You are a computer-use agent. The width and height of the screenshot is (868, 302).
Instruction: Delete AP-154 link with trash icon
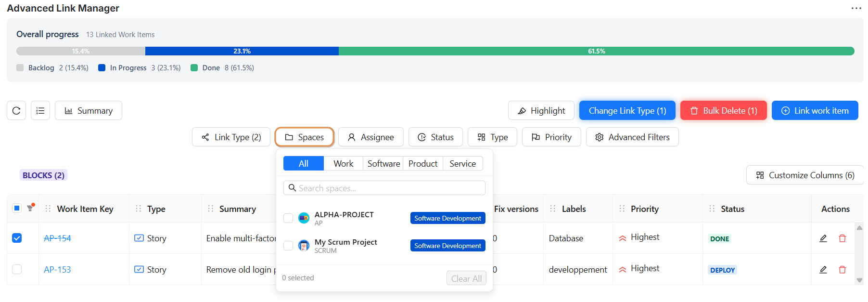click(842, 238)
